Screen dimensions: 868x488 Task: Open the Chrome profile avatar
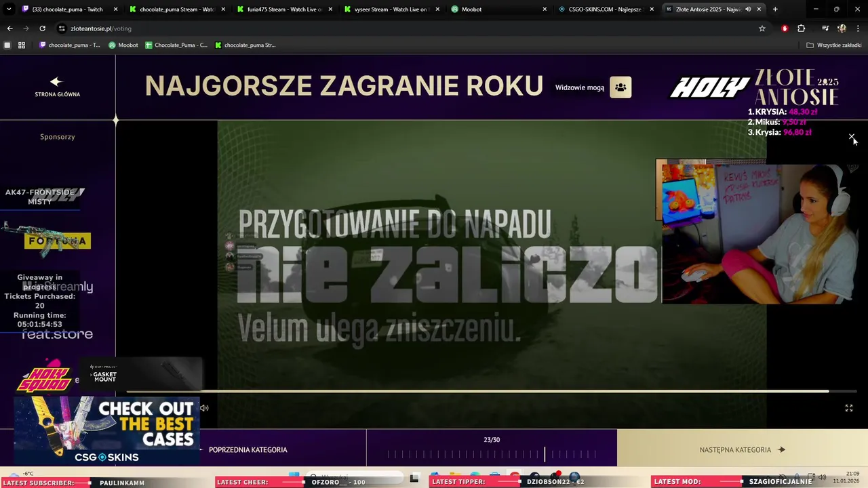click(842, 28)
